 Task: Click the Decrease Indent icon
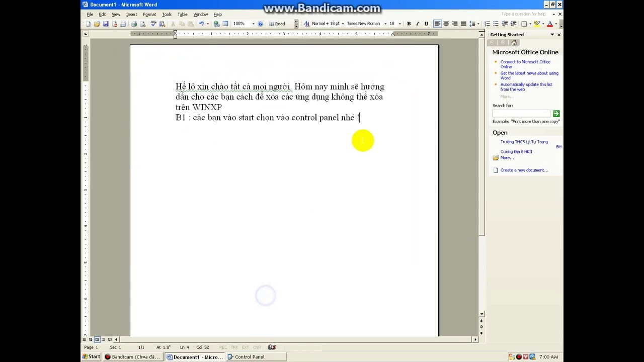pos(505,24)
